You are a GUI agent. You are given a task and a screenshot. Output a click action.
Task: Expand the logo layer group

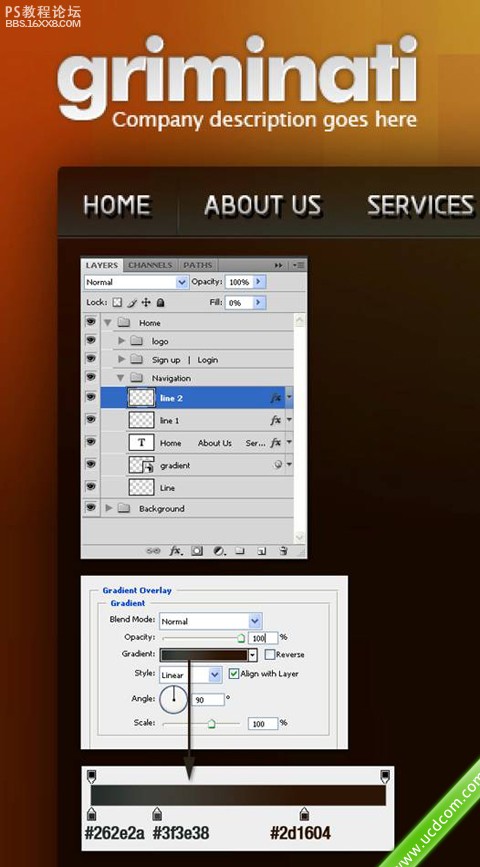click(x=122, y=341)
